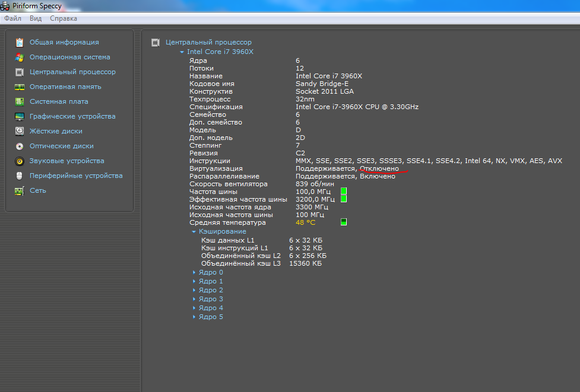Open Системная плата section
Screen dimensions: 580x392
[x=59, y=101]
